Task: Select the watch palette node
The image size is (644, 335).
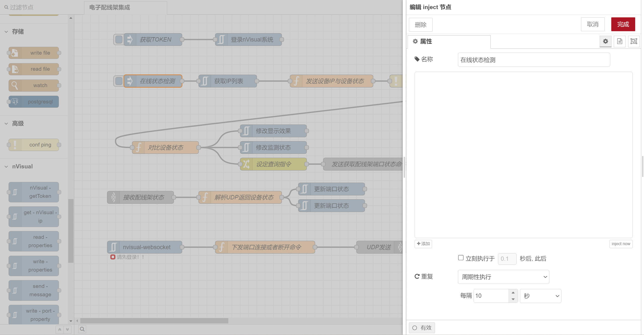Action: point(34,85)
